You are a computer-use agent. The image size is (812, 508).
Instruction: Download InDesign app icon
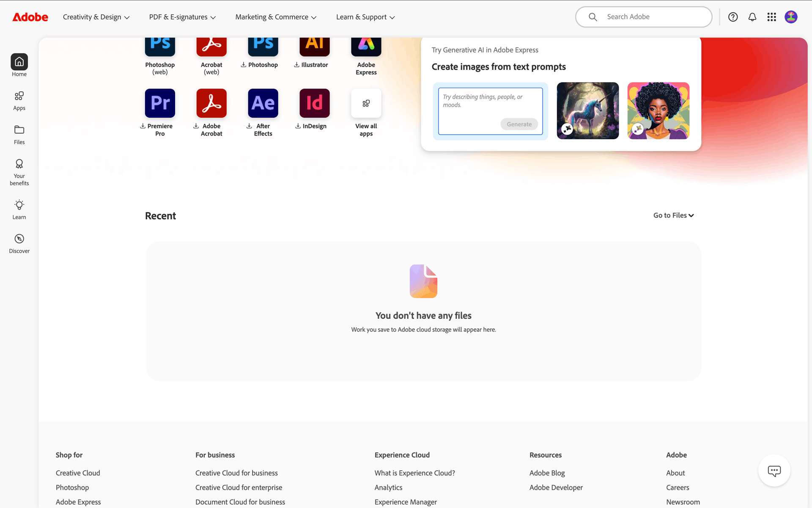(315, 103)
